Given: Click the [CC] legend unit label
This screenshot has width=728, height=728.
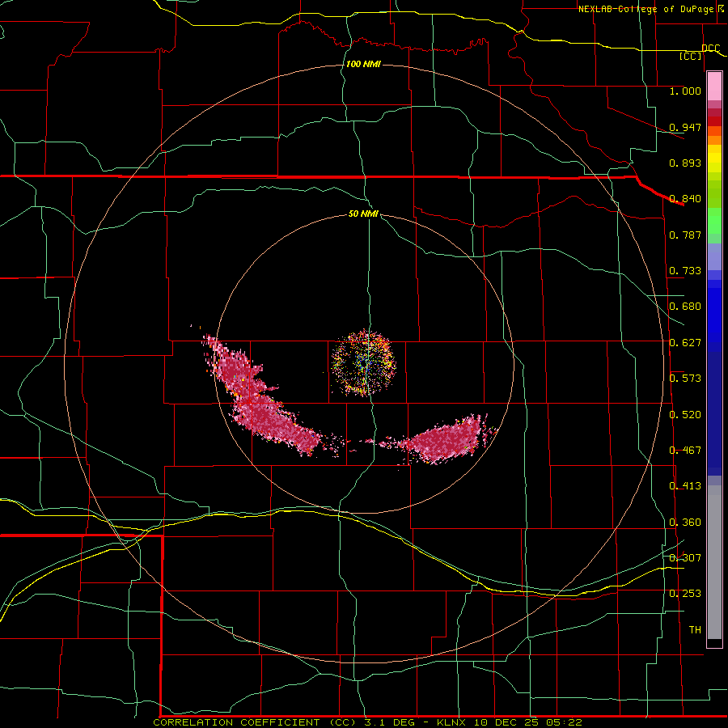Looking at the screenshot, I should (691, 56).
